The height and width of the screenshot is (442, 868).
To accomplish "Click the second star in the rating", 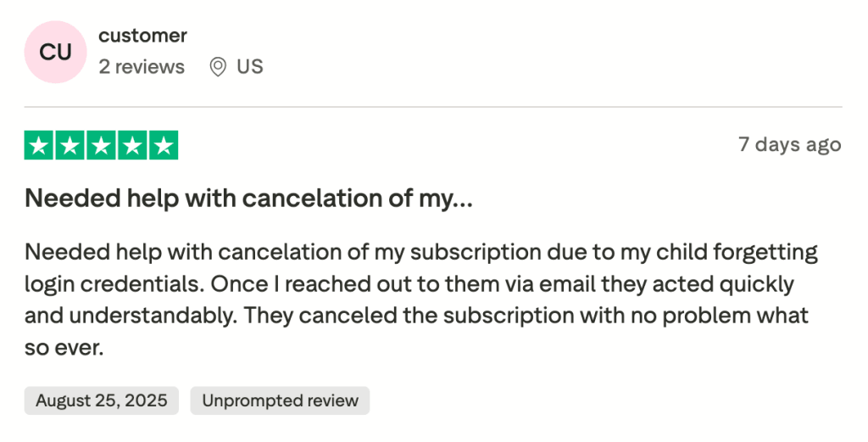I will (70, 145).
